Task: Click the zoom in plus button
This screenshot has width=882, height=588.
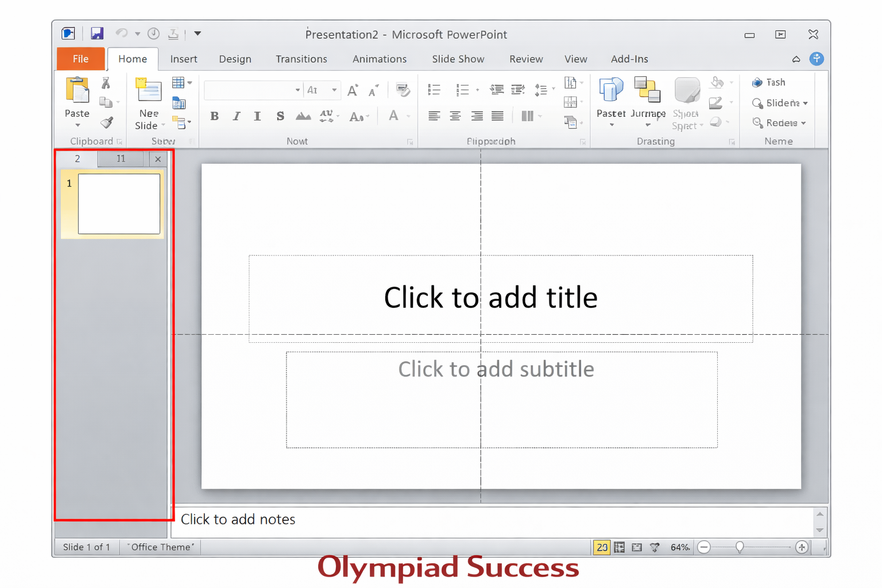Action: pyautogui.click(x=802, y=547)
